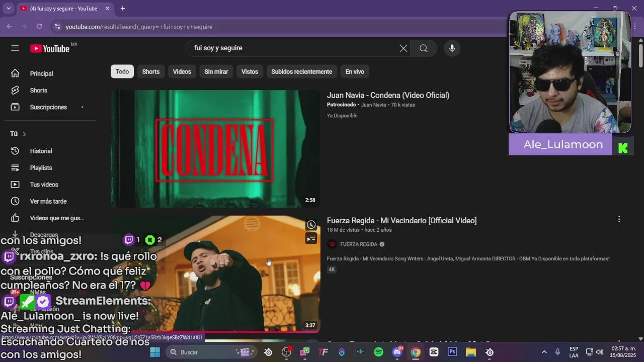Open CapCut from the taskbar
The width and height of the screenshot is (644, 362).
(x=434, y=352)
